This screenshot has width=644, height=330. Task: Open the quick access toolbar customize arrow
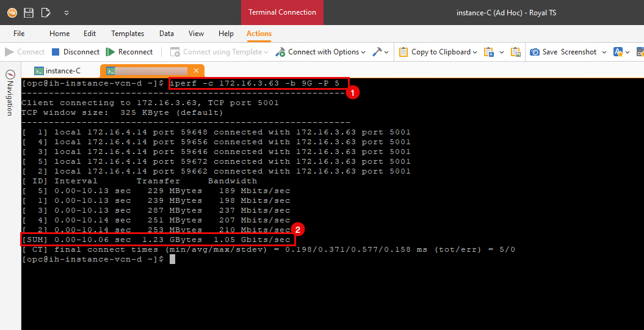[x=66, y=12]
